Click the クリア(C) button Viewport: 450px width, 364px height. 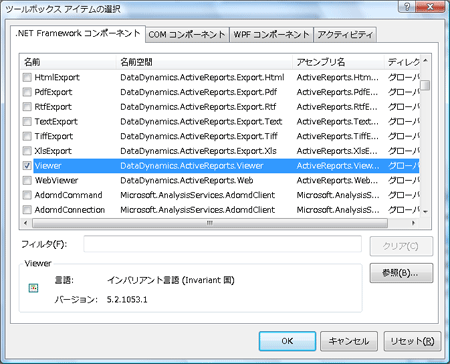401,246
